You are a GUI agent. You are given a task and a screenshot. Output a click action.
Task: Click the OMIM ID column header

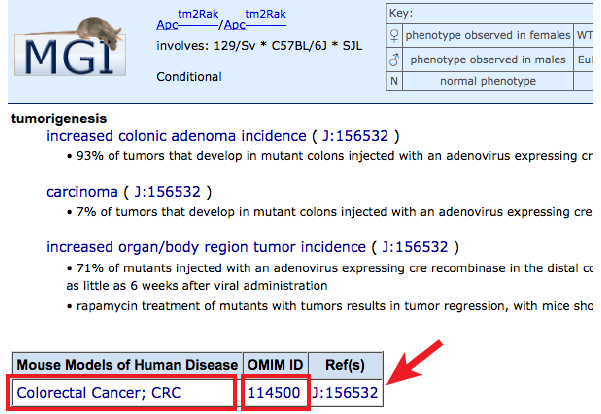(x=275, y=365)
